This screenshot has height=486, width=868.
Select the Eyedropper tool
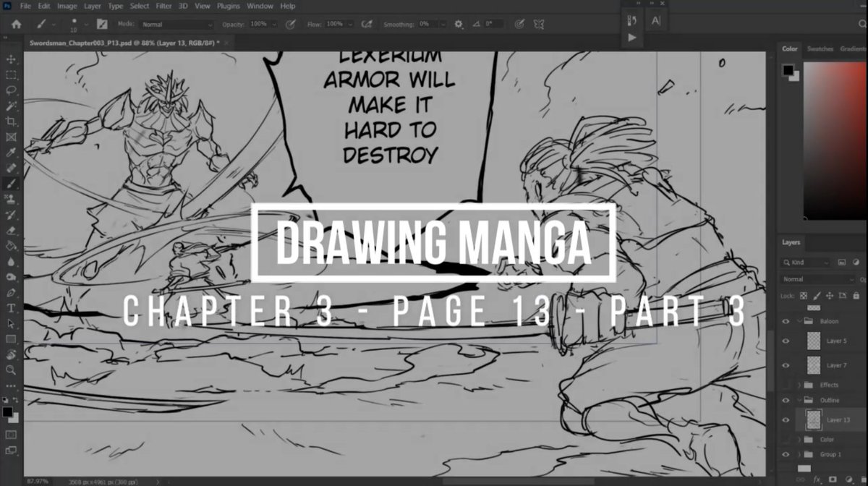(x=11, y=153)
